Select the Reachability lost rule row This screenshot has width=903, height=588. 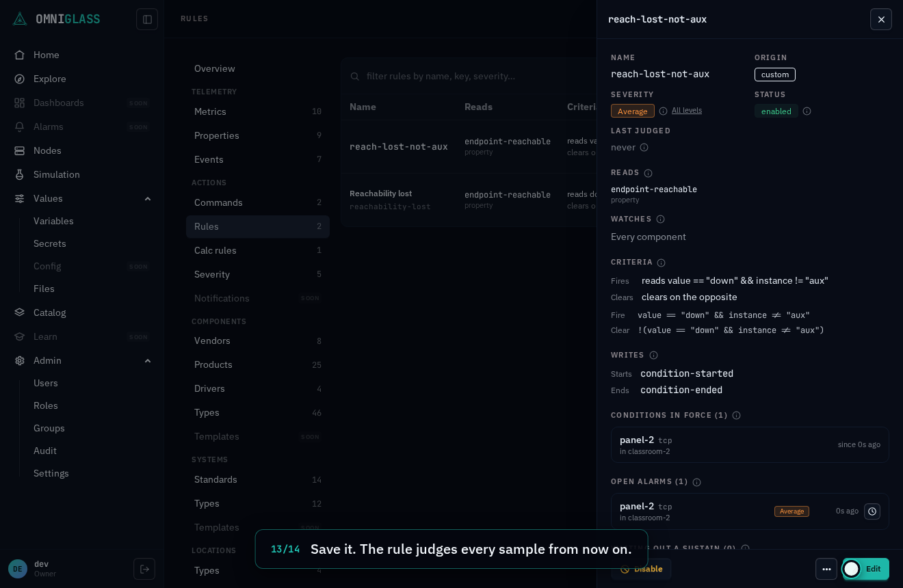[x=469, y=199]
